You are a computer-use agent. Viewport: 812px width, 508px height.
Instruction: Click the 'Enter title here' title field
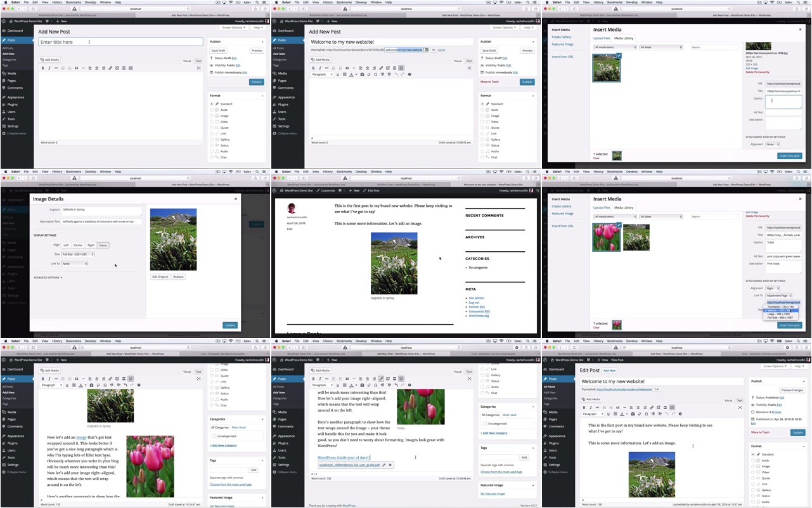point(120,42)
